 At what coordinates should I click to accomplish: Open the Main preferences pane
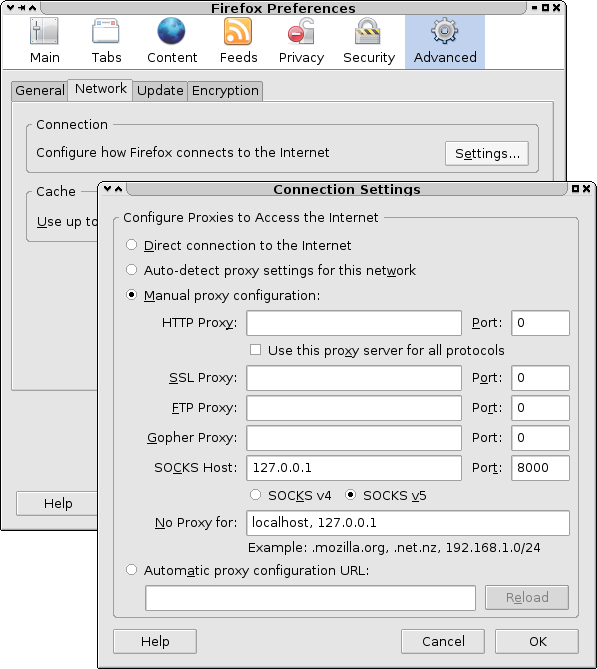(x=44, y=41)
